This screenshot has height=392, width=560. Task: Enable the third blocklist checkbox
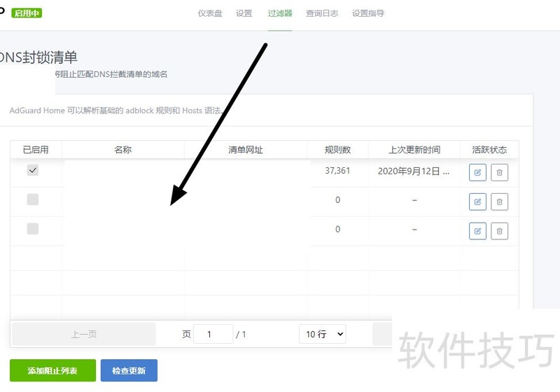pyautogui.click(x=32, y=229)
